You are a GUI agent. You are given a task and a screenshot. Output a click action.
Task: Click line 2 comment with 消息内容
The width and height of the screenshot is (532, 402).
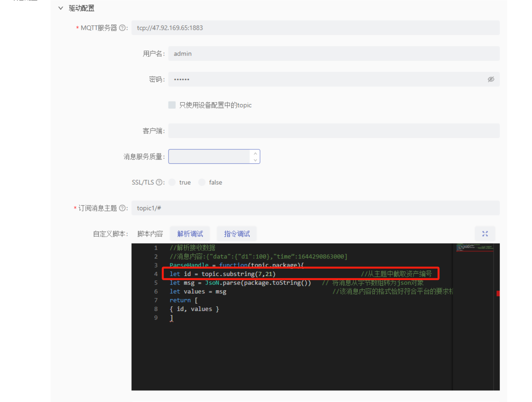coord(259,257)
